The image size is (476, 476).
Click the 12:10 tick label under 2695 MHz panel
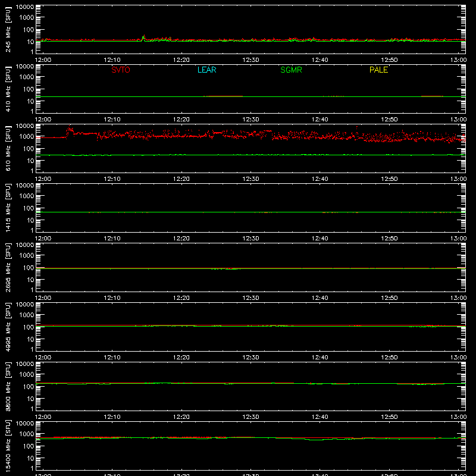112,298
